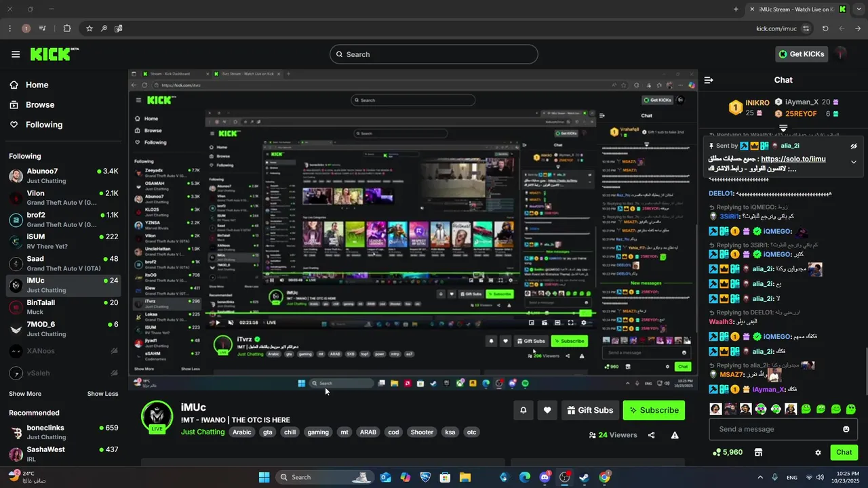Open the solo.to/iimu link in pinned message
This screenshot has width=868, height=488.
click(x=793, y=159)
